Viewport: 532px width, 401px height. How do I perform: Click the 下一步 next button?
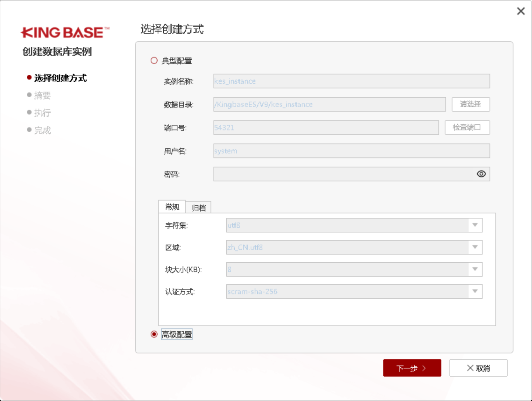click(412, 368)
